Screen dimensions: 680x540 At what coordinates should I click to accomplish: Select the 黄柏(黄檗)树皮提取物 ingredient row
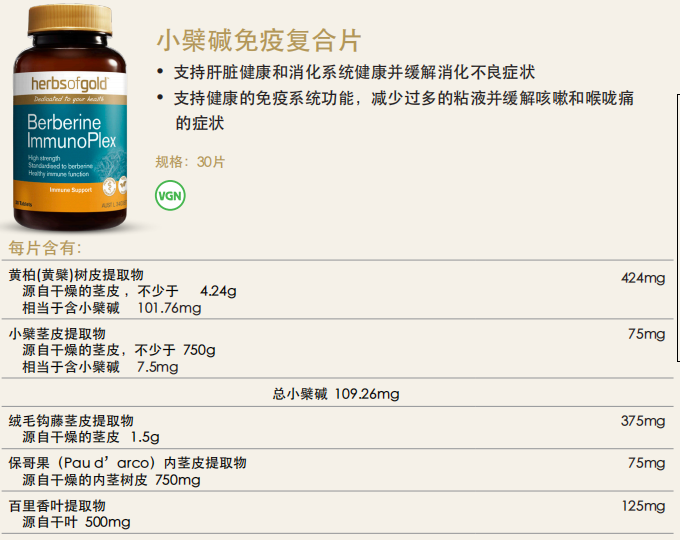337,290
